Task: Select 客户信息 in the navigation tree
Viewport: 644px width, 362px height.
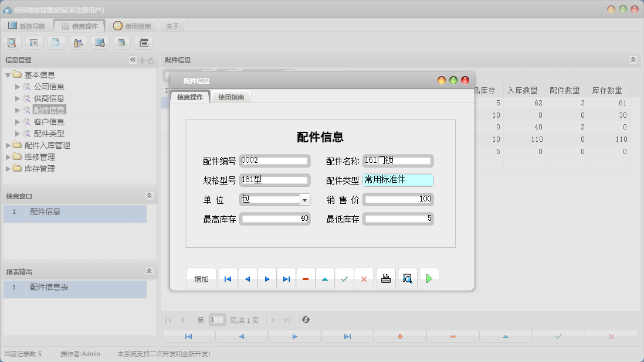Action: (x=49, y=122)
